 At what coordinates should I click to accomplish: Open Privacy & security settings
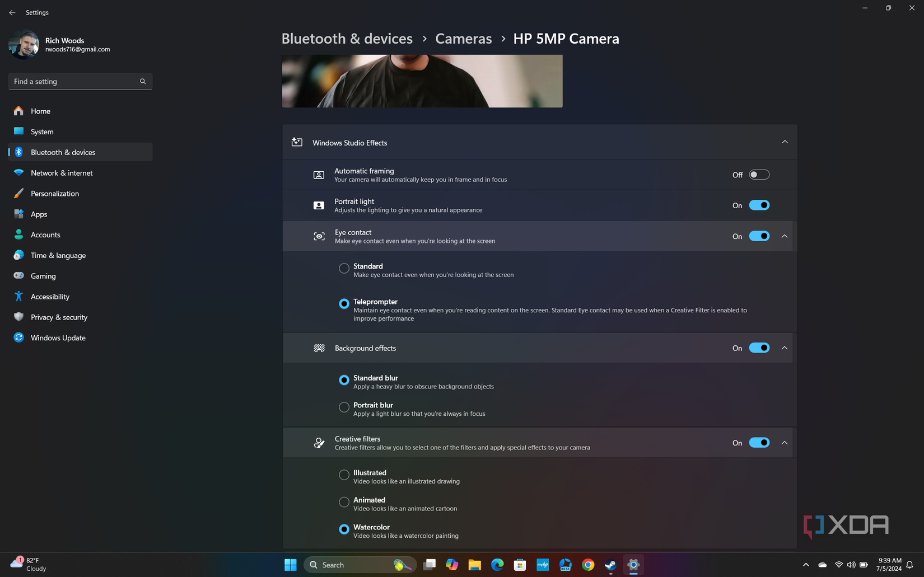click(x=59, y=317)
